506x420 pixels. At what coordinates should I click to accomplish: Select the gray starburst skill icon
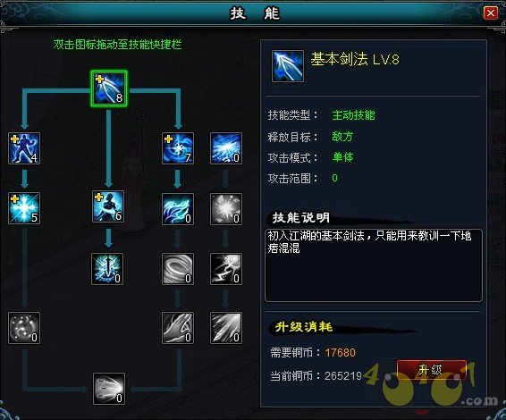coord(226,209)
